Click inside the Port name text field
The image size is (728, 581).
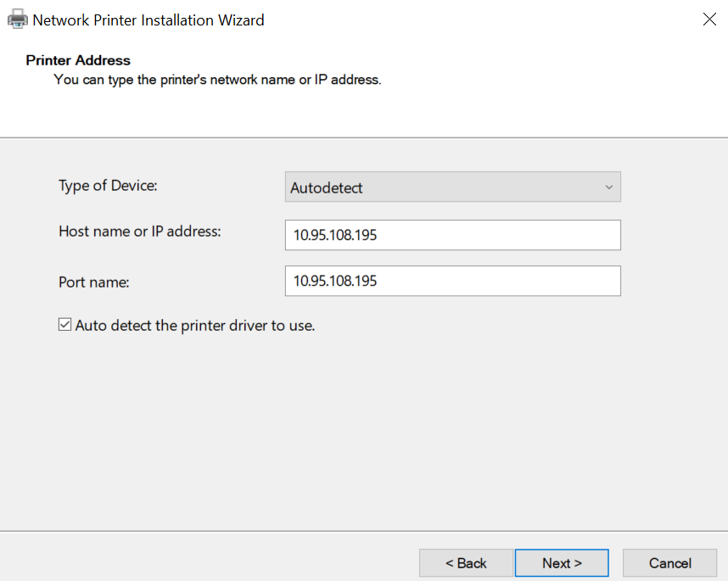tap(452, 281)
